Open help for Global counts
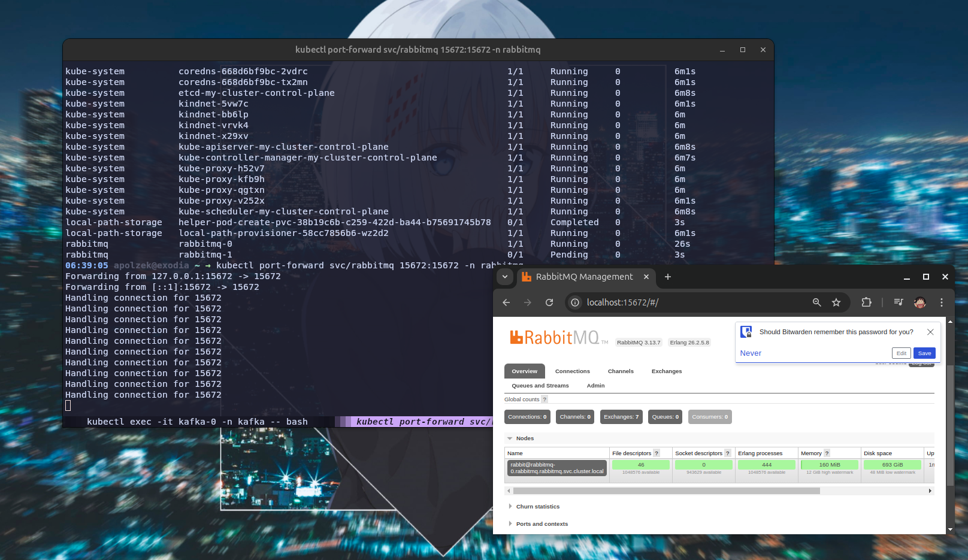The height and width of the screenshot is (560, 968). (x=544, y=399)
